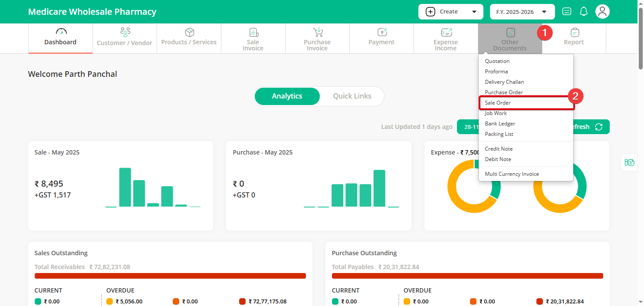This screenshot has width=644, height=306.
Task: Switch to the Analytics view
Action: tap(287, 96)
